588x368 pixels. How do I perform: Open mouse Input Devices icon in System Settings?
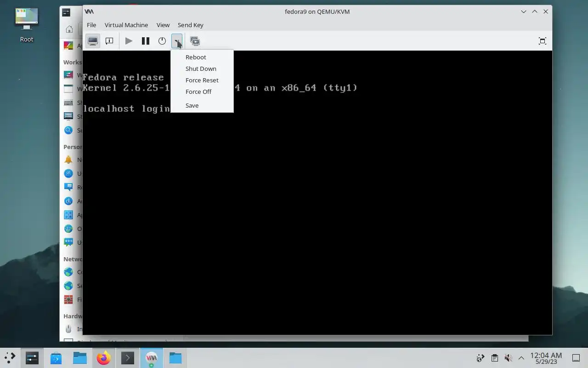(x=68, y=329)
